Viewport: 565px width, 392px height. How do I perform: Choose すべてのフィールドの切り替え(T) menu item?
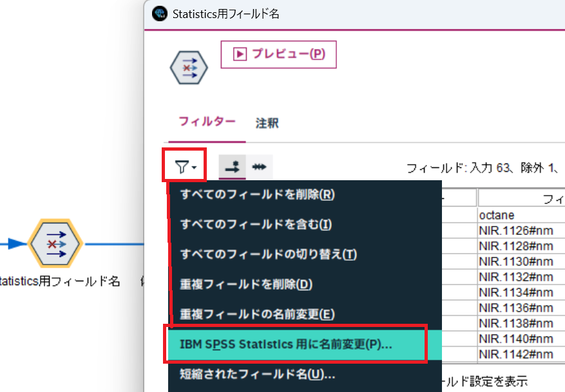[305, 254]
